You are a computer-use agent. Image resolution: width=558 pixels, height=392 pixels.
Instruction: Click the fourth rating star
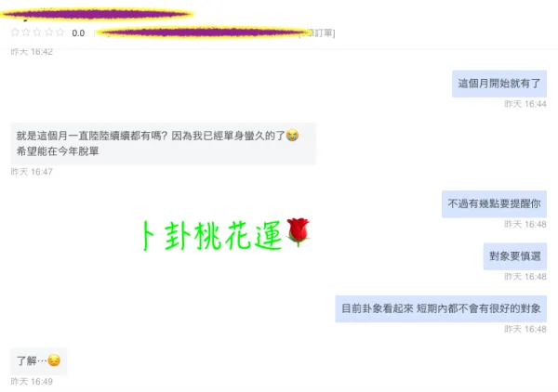coord(49,33)
